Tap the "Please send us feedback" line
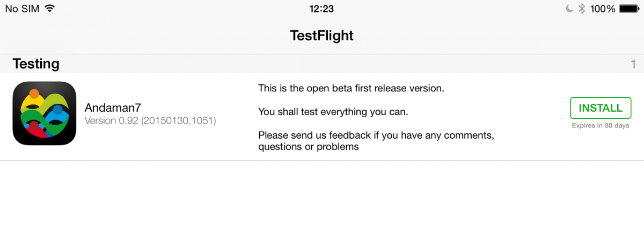The image size is (644, 236). coord(376,135)
